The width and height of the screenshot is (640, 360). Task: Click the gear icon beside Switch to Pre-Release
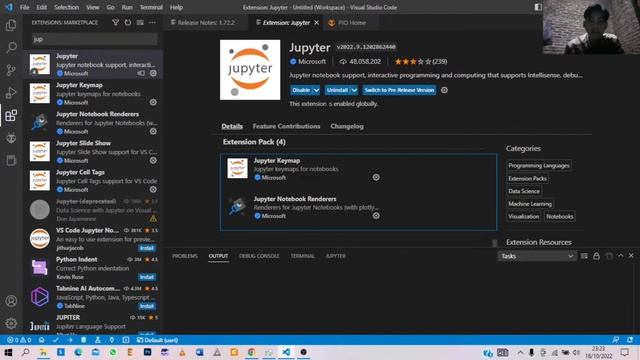444,90
